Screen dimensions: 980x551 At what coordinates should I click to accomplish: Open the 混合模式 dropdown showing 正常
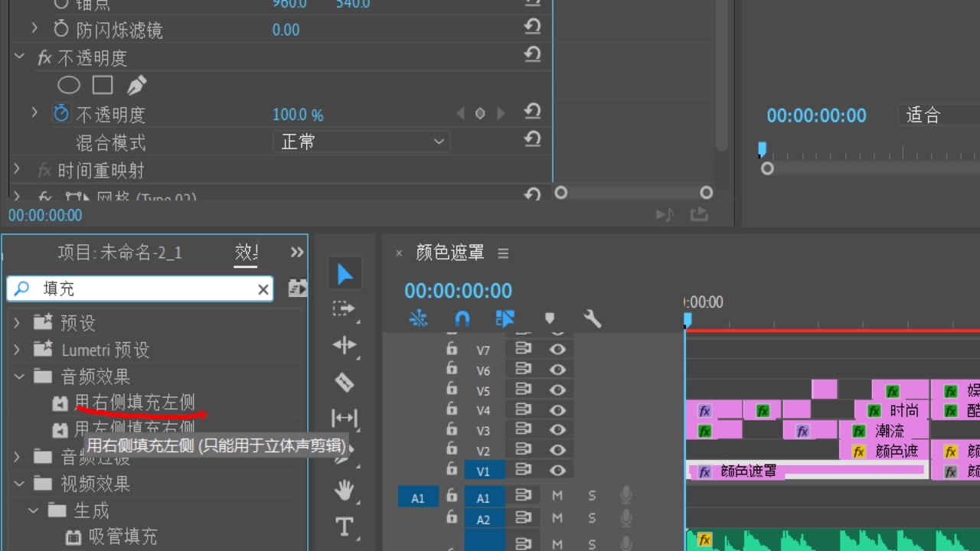click(361, 142)
